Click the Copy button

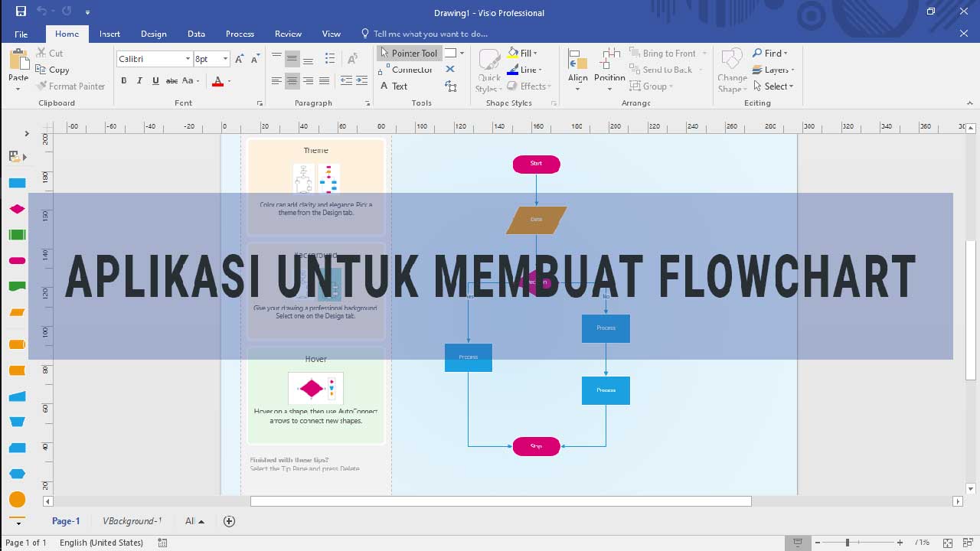[54, 70]
